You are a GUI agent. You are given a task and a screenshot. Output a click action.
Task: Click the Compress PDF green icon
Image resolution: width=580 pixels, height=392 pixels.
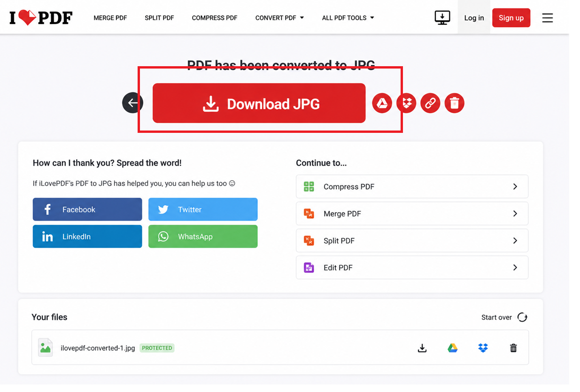(x=309, y=186)
